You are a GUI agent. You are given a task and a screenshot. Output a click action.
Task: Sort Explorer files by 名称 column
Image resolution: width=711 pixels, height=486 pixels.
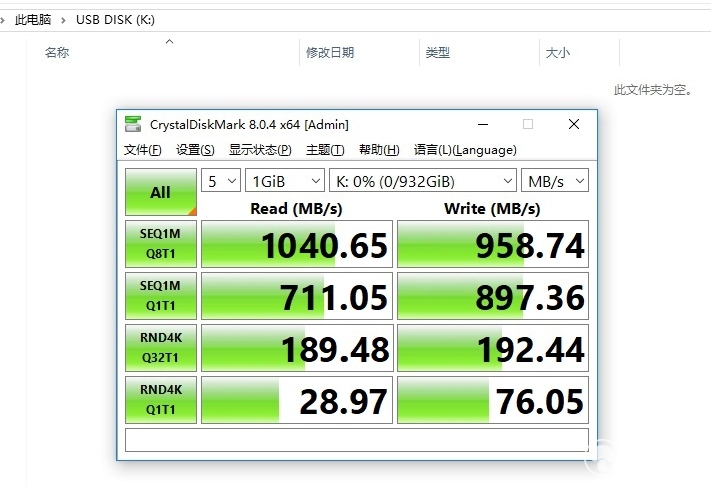[57, 53]
